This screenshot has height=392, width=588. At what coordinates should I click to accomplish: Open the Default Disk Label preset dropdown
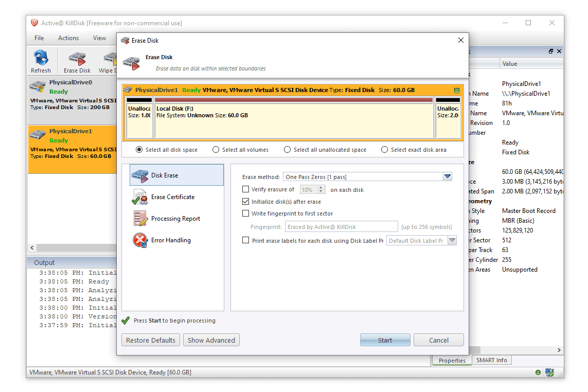pyautogui.click(x=452, y=241)
